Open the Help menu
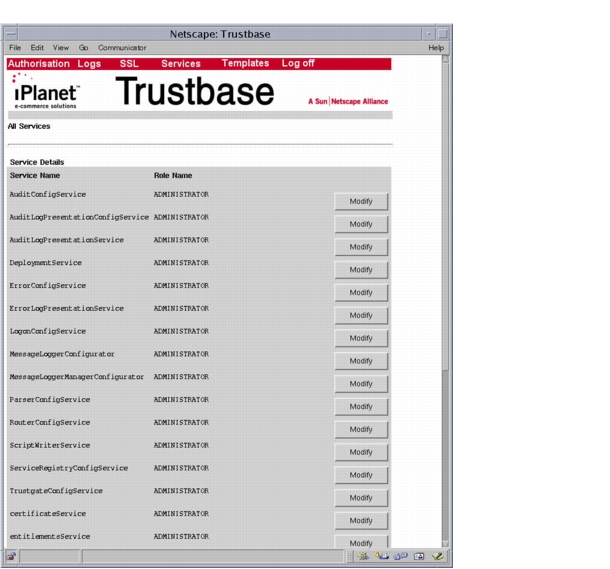Image resolution: width=610 pixels, height=569 pixels. tap(436, 47)
